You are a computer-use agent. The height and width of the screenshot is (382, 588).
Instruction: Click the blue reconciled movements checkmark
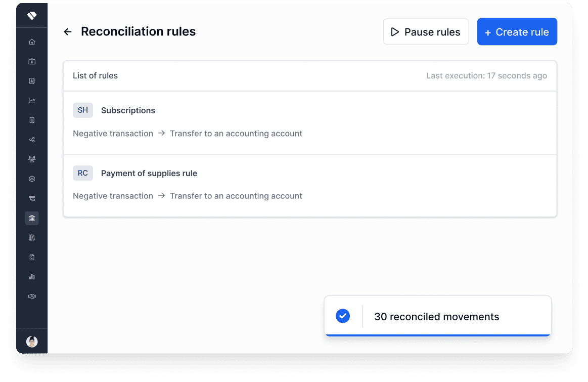point(343,316)
